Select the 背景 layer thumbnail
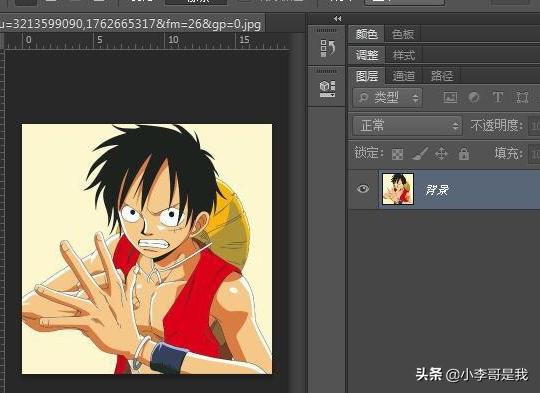Screen dimensions: 540x393 (x=398, y=189)
